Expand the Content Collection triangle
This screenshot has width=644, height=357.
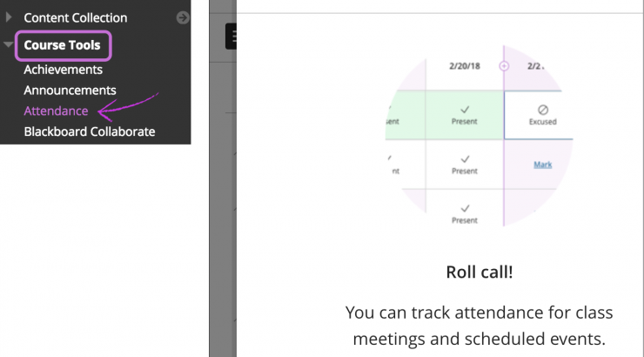coord(9,17)
